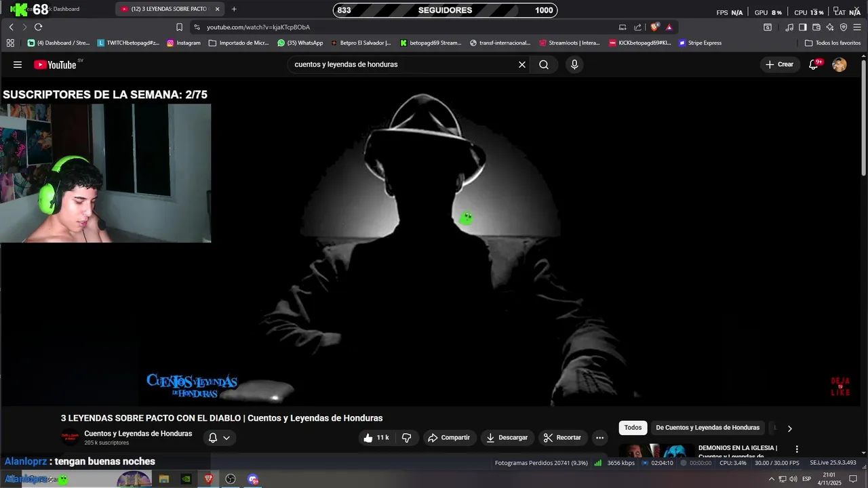This screenshot has height=488, width=868.
Task: Open Leo AI sparkle icon
Action: [830, 27]
